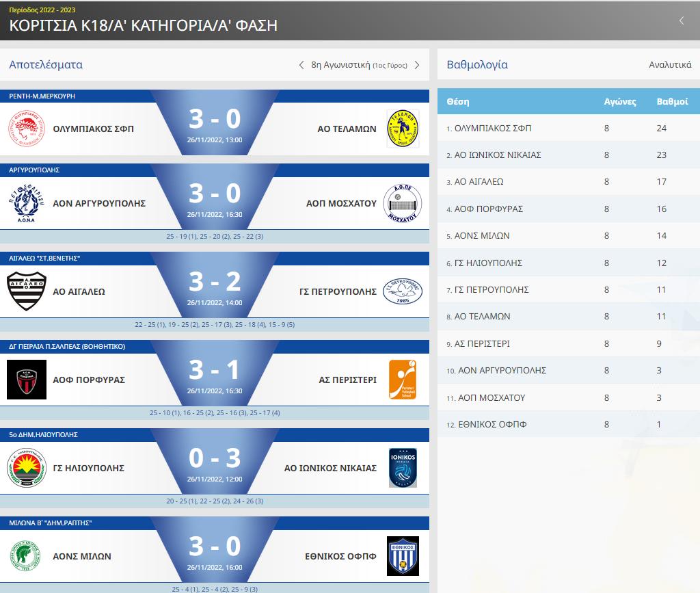Click set scores of Porfyras vs Peristeri match
Screen dimensions: 700x593
click(x=215, y=413)
